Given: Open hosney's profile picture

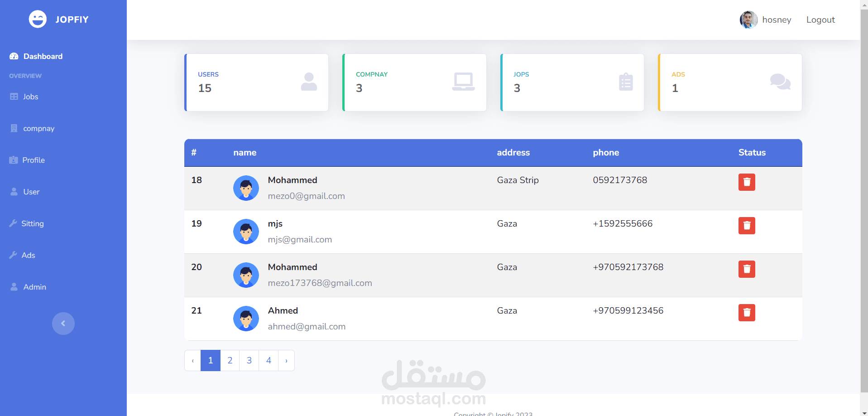Looking at the screenshot, I should [x=748, y=19].
